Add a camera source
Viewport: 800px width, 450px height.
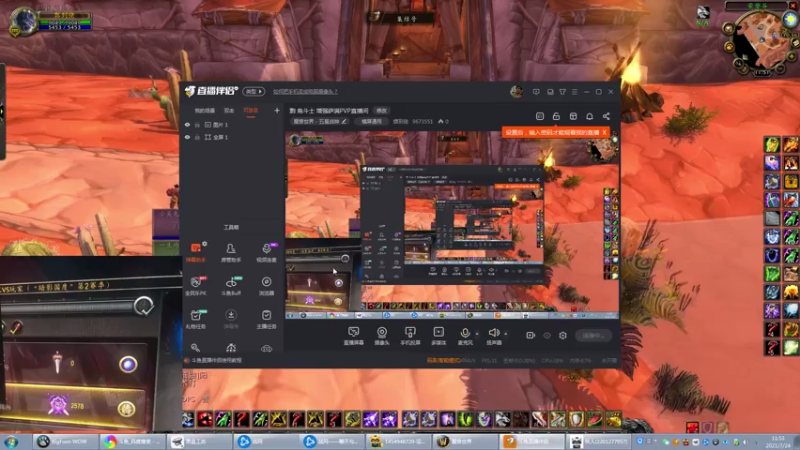[x=382, y=336]
